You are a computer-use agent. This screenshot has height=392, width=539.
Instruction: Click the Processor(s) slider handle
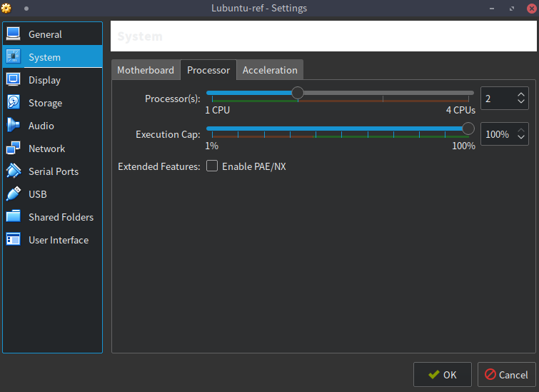298,93
